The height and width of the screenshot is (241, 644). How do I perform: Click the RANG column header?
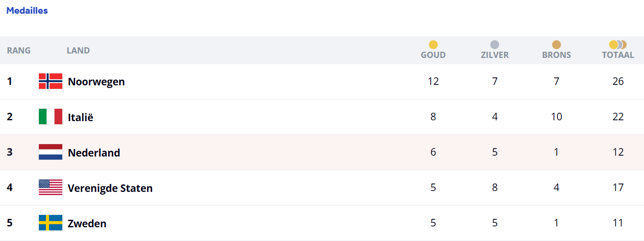[19, 50]
